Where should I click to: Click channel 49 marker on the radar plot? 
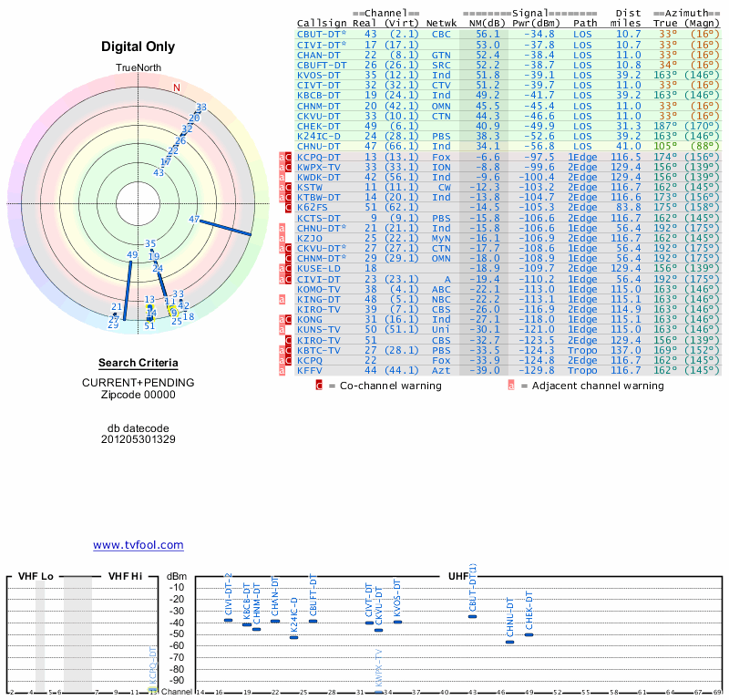tap(133, 255)
